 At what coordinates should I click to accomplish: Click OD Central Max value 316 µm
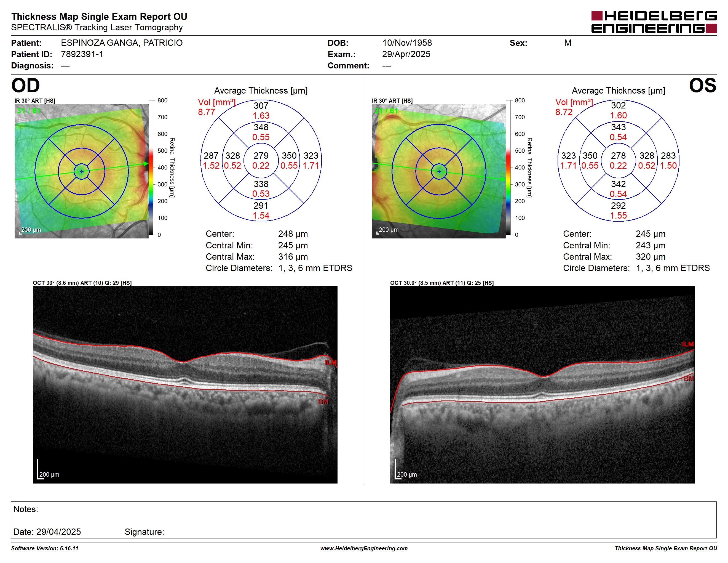(x=293, y=257)
